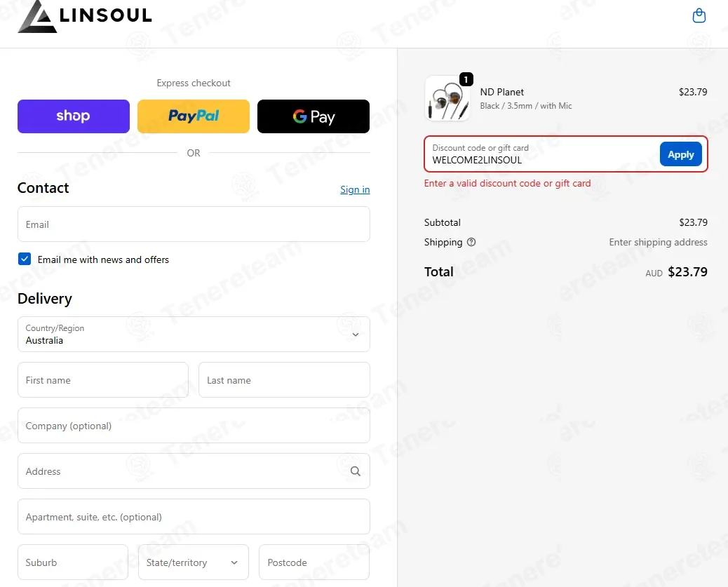
Task: Click the Postcode field
Action: click(x=314, y=562)
